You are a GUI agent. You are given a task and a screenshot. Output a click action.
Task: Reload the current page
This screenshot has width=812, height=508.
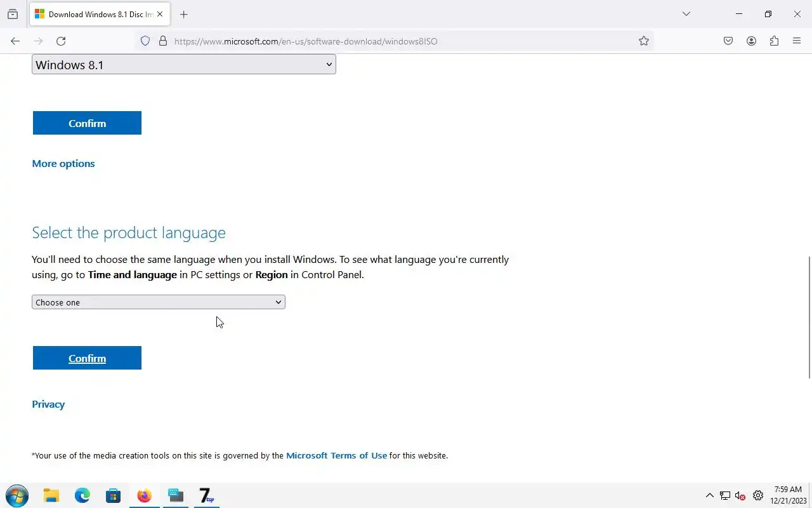coord(61,41)
